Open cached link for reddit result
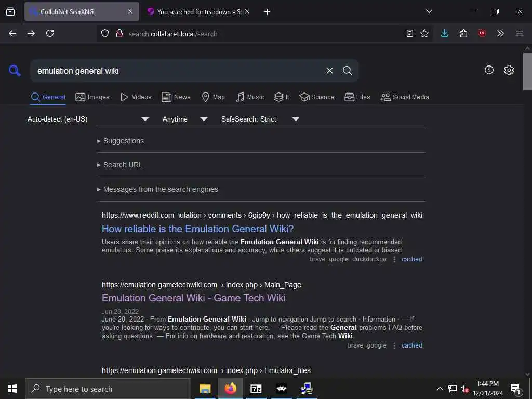The image size is (532, 399). (x=412, y=259)
